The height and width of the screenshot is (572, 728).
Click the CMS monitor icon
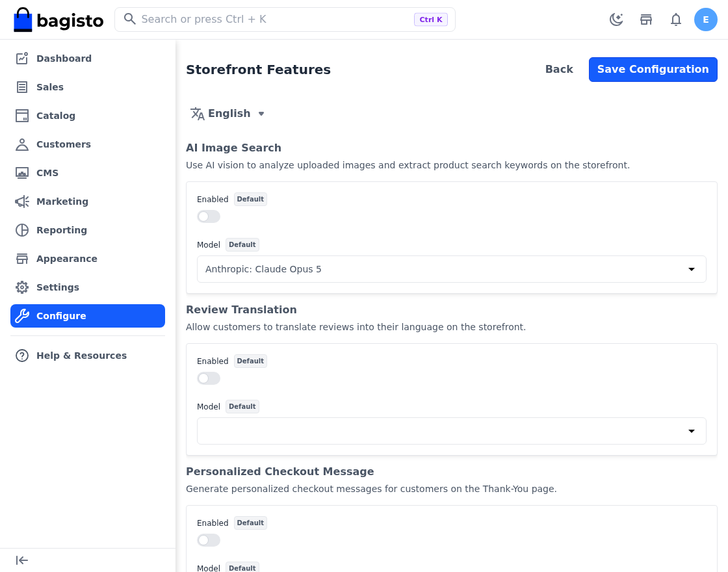tap(22, 173)
